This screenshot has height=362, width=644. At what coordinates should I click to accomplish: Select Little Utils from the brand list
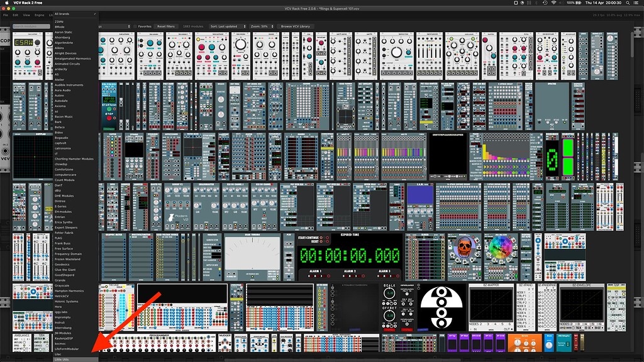(62, 359)
